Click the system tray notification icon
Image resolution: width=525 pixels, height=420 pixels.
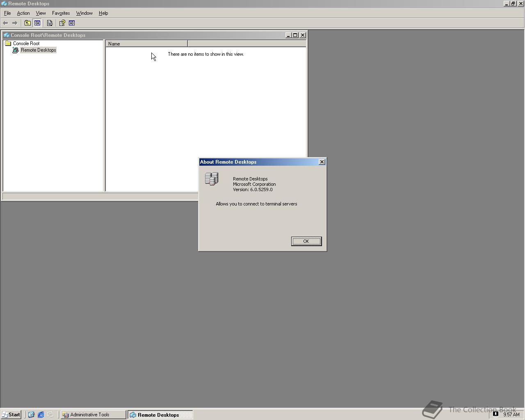tap(495, 414)
